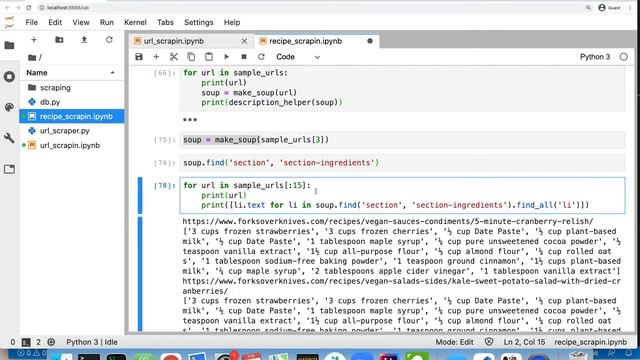
Task: Open the Settings menu
Action: (198, 22)
